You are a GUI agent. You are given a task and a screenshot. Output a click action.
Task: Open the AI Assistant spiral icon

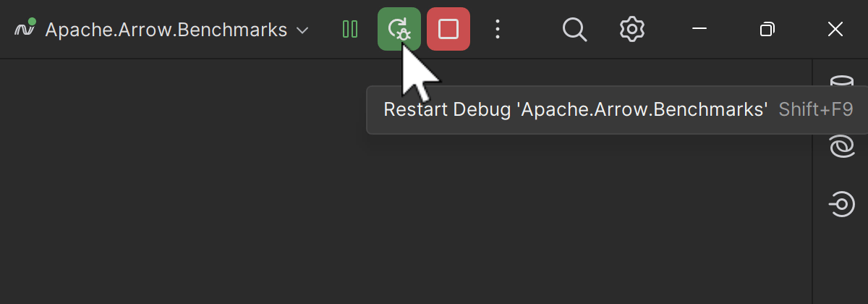(x=841, y=147)
